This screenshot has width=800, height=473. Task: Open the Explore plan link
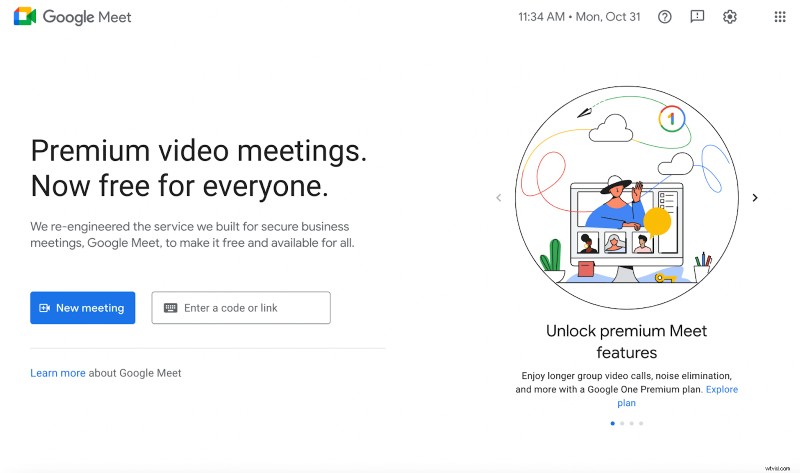pos(721,389)
